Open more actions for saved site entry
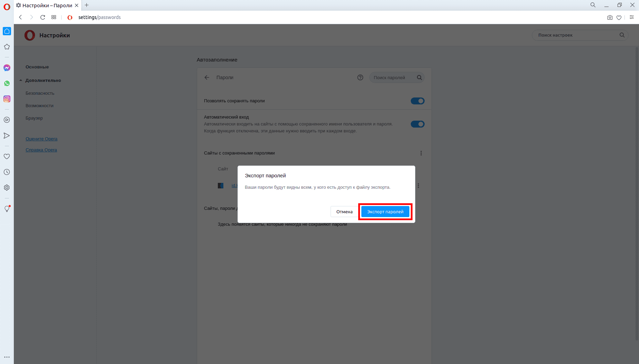 click(x=418, y=186)
